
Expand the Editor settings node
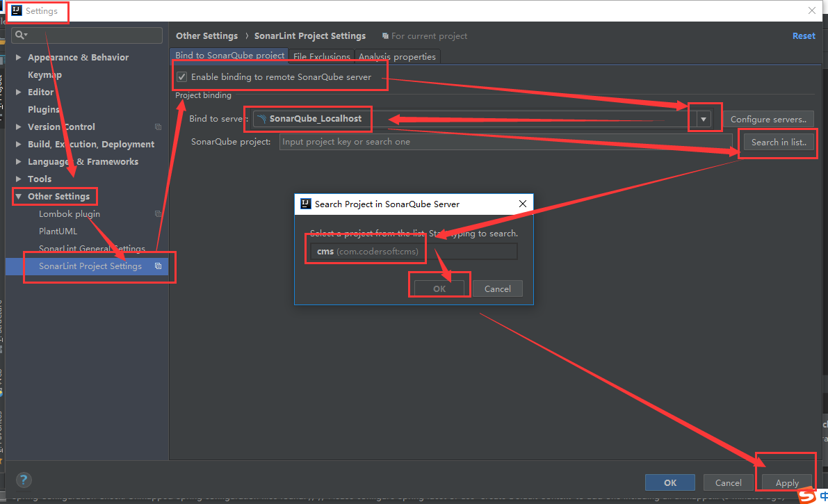pos(19,92)
